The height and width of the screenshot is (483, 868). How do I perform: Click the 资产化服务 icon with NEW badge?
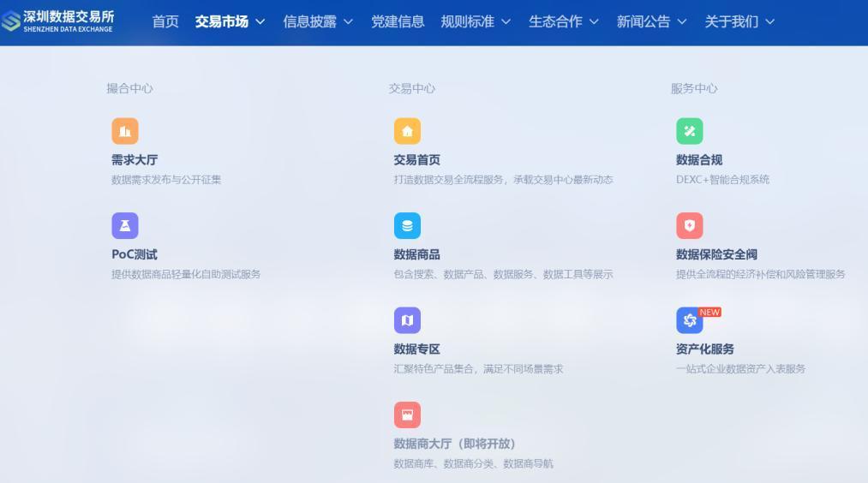coord(689,320)
